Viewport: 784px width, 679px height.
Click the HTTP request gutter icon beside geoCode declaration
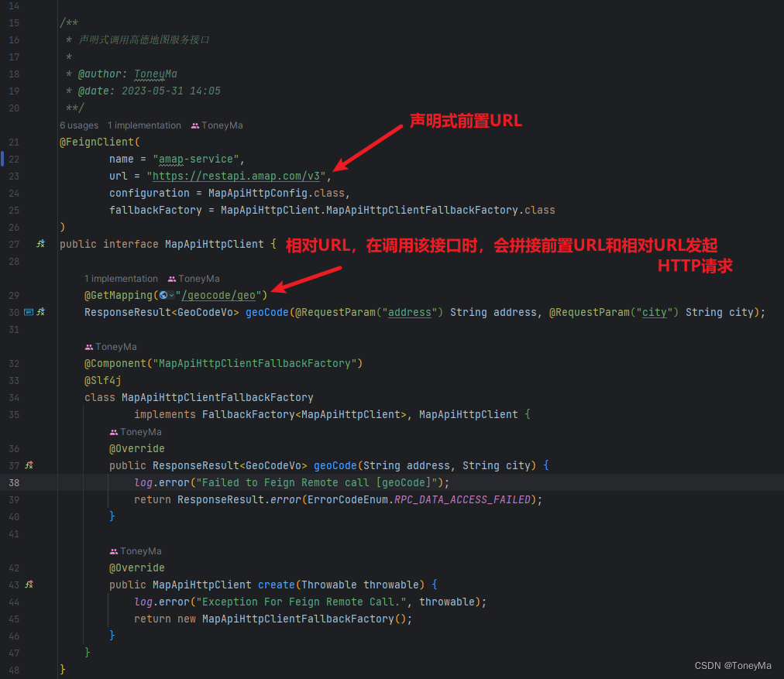pyautogui.click(x=29, y=312)
